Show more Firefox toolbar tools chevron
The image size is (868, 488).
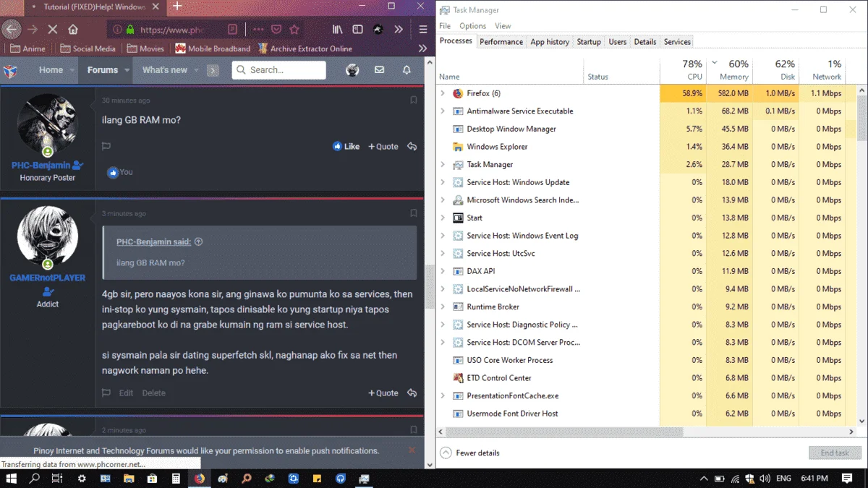pyautogui.click(x=399, y=30)
